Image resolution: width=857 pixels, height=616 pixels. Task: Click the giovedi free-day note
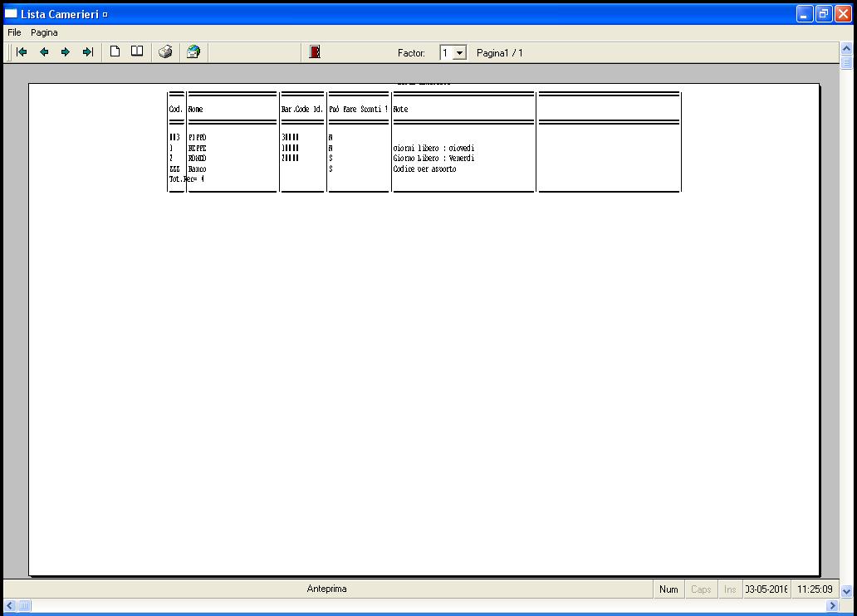click(434, 148)
